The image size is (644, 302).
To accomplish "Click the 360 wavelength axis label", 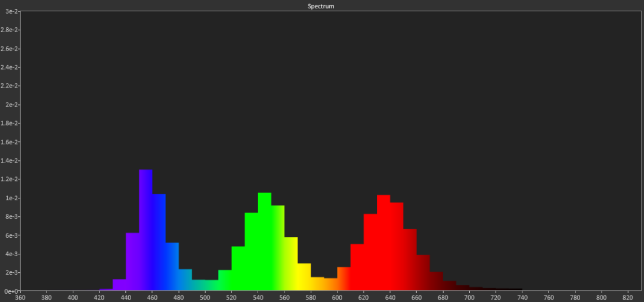I will [20, 297].
